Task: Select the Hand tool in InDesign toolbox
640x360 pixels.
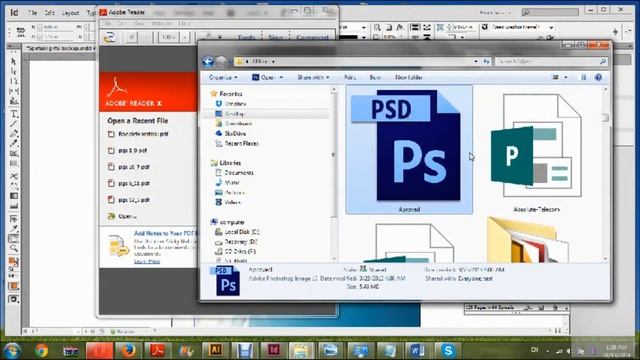Action: coord(13,238)
